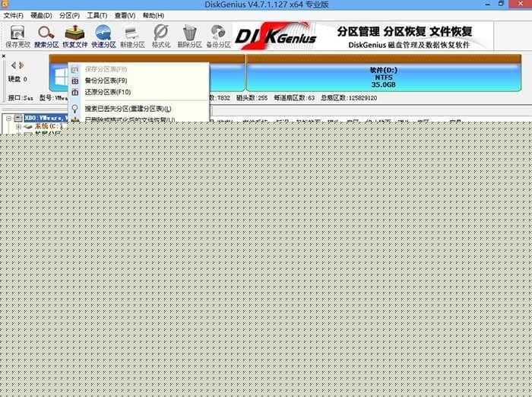Image resolution: width=532 pixels, height=397 pixels.
Task: Restore the DiskGenius window size
Action: 501,4
